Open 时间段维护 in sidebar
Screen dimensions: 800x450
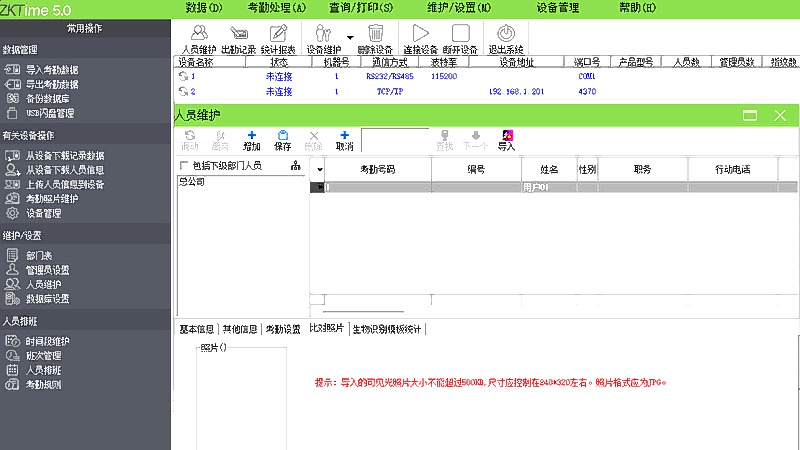(37, 341)
